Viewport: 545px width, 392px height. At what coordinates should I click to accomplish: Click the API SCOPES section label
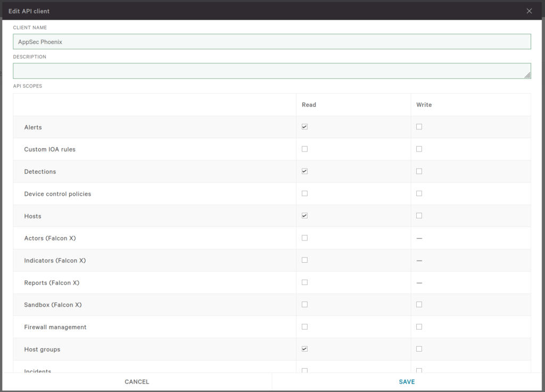click(28, 86)
